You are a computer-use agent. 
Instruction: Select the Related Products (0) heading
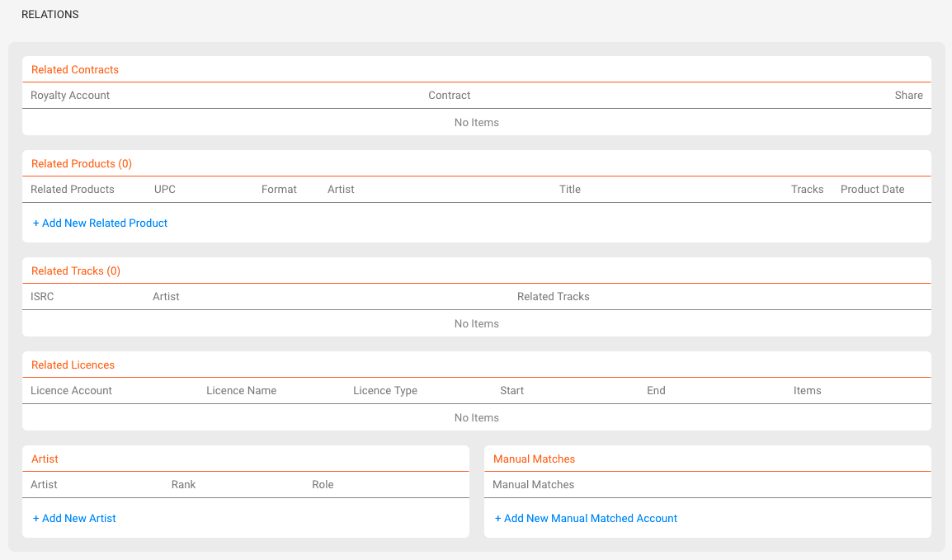82,164
